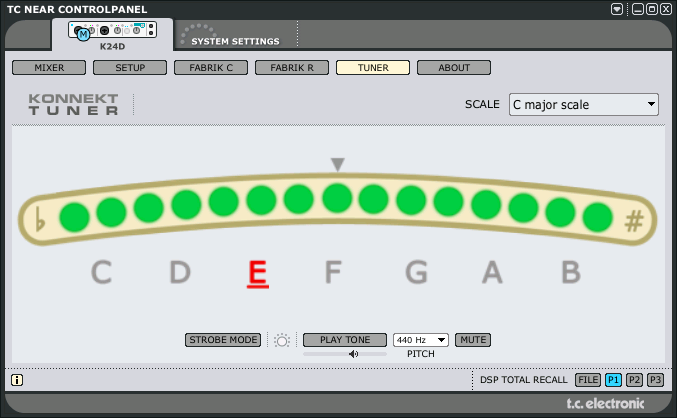Toggle Strobe Mode on
677x418 pixels.
(x=223, y=340)
